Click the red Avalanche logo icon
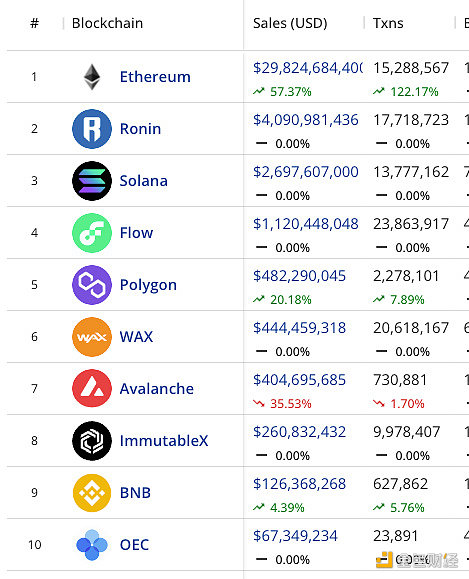This screenshot has width=469, height=579. coord(92,388)
